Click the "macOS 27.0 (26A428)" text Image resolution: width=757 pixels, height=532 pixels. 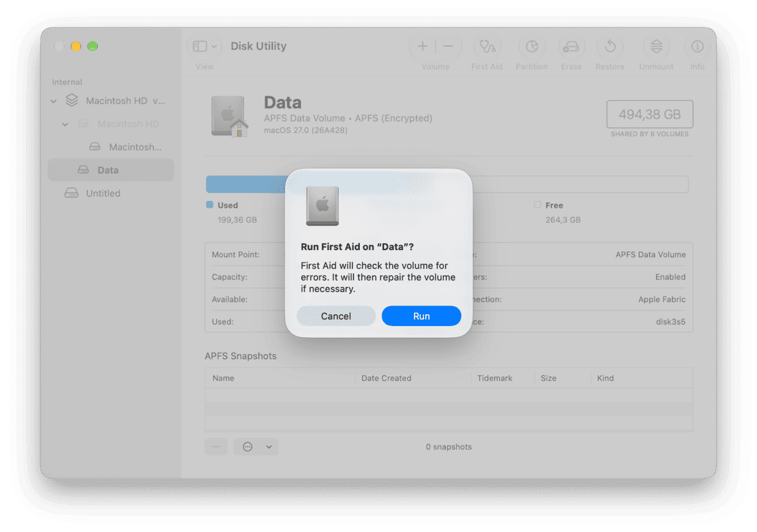[306, 130]
